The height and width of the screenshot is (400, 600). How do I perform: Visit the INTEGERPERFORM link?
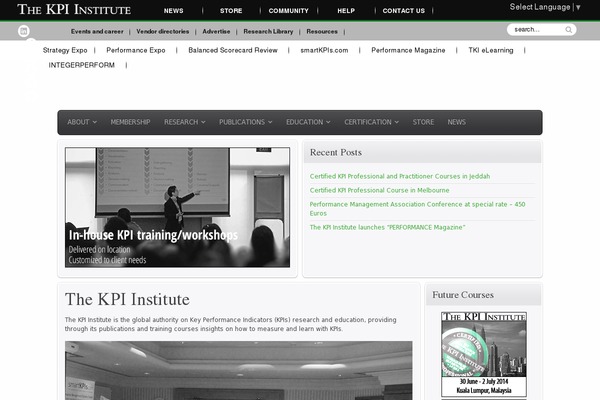82,65
